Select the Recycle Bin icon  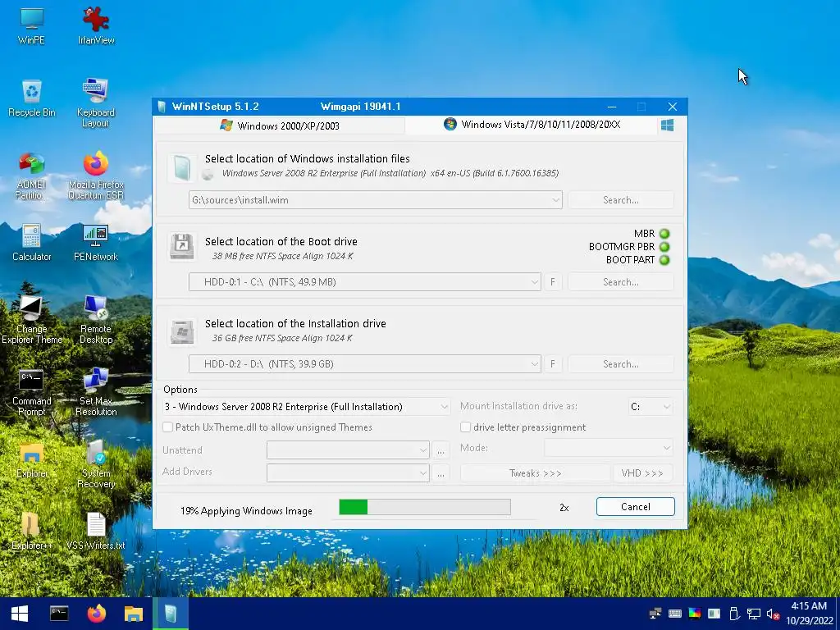pyautogui.click(x=32, y=98)
